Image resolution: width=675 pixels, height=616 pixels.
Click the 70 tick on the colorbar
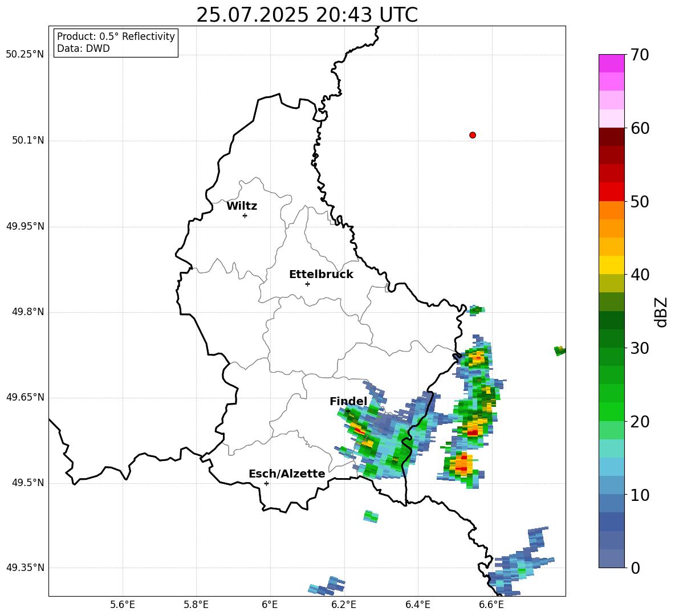point(640,55)
